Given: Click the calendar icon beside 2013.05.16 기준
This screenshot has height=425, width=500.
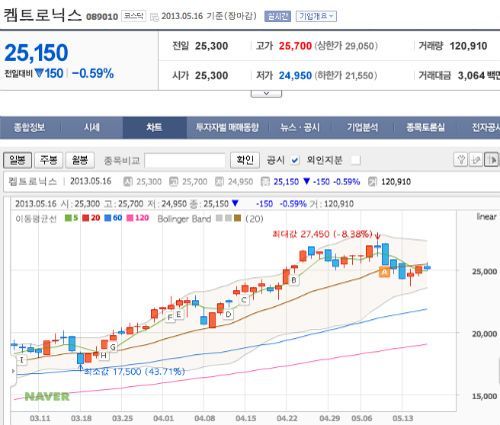Looking at the screenshot, I should (x=154, y=17).
